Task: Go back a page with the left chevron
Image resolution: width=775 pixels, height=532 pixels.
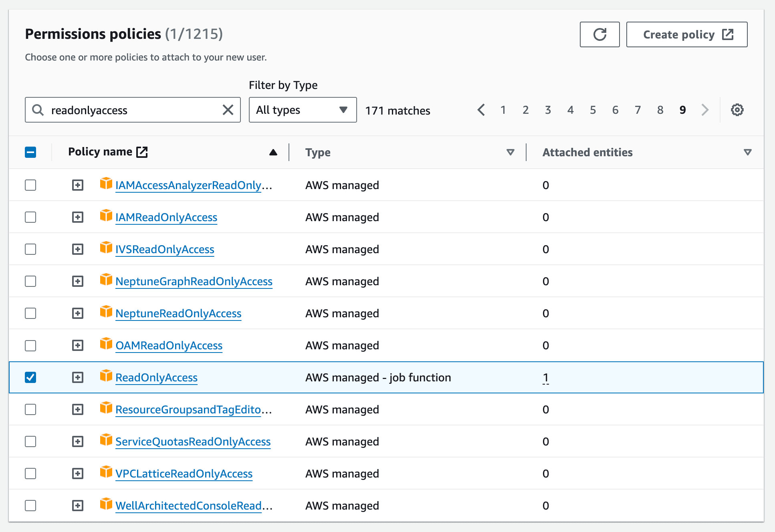Action: coord(481,110)
